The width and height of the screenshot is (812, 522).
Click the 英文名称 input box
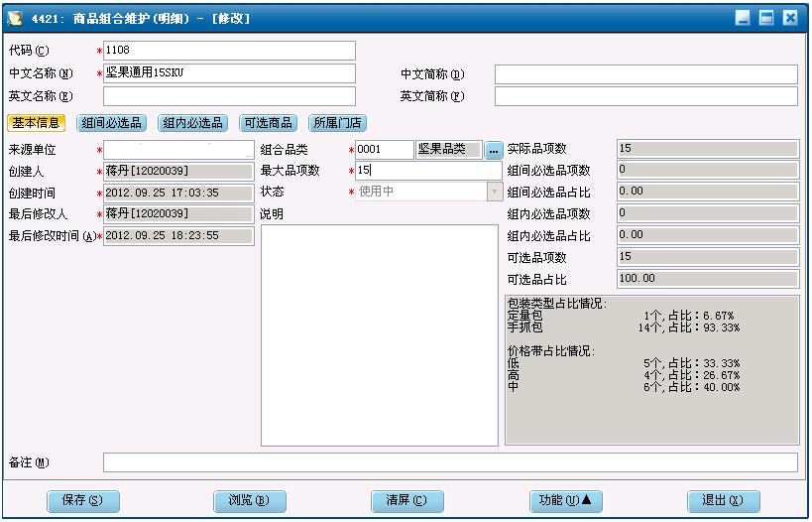point(229,96)
